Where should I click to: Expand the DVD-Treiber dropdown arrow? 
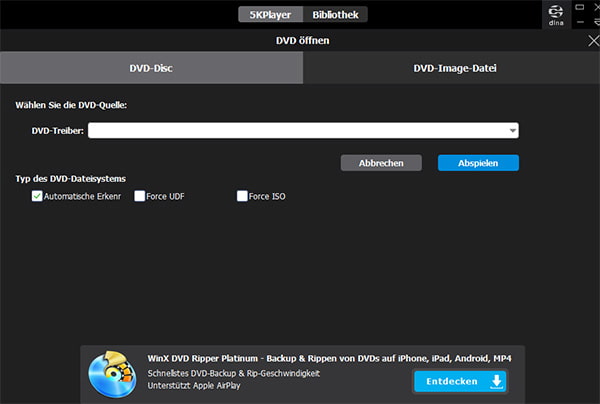[512, 130]
